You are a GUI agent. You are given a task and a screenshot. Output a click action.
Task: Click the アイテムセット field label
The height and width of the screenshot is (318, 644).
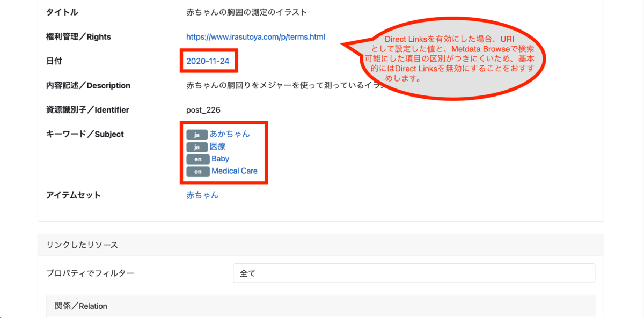tap(74, 195)
